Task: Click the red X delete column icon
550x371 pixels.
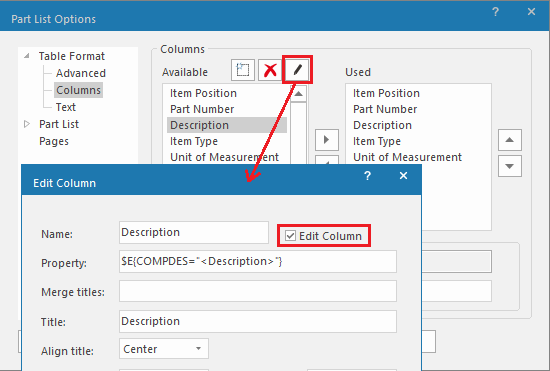Action: (270, 70)
